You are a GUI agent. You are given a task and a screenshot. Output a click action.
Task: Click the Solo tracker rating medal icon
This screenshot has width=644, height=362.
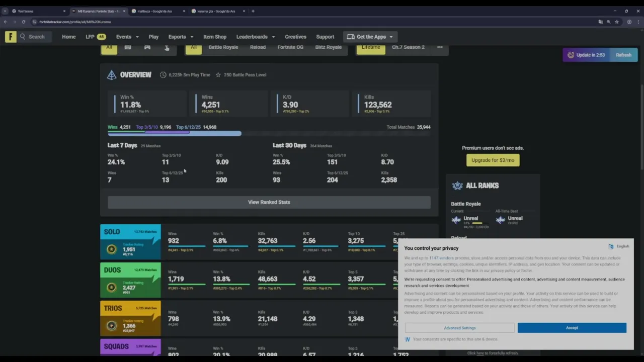coord(112,249)
